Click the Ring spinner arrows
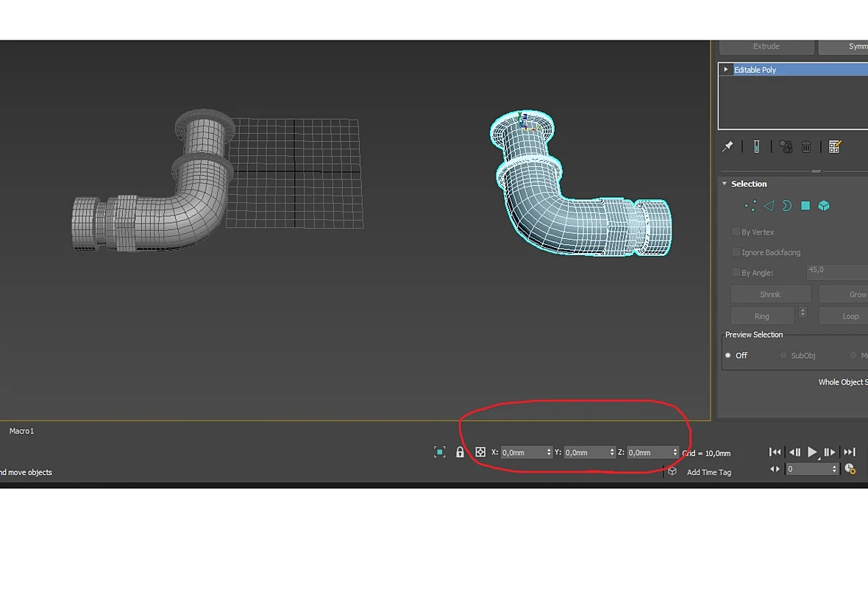The height and width of the screenshot is (608, 868). click(803, 313)
